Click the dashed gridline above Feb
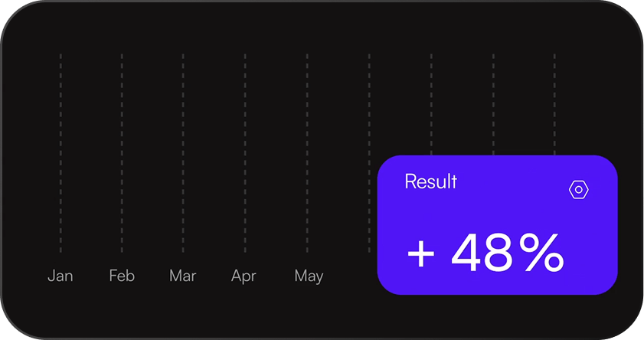 122,153
